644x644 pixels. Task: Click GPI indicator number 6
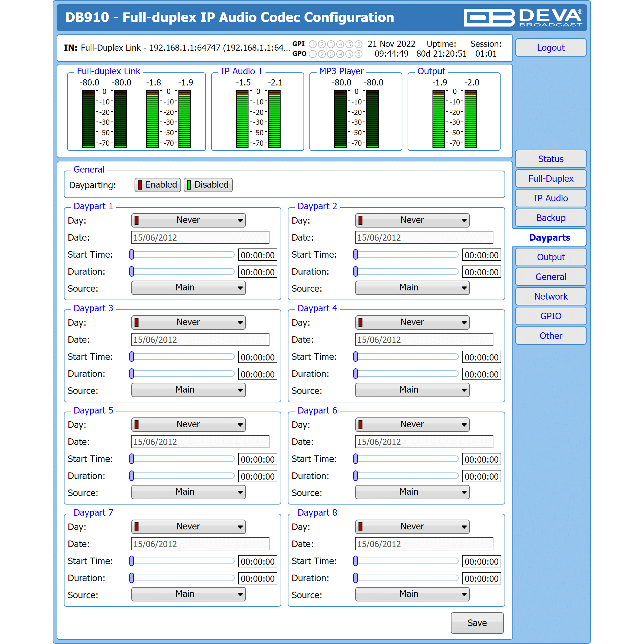[x=358, y=44]
